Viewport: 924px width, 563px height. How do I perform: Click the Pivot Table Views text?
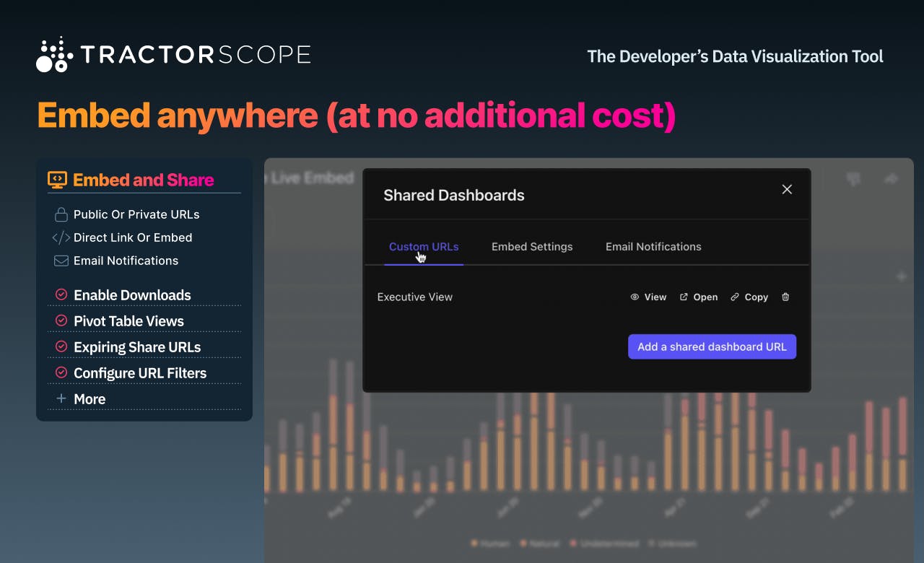click(x=128, y=320)
